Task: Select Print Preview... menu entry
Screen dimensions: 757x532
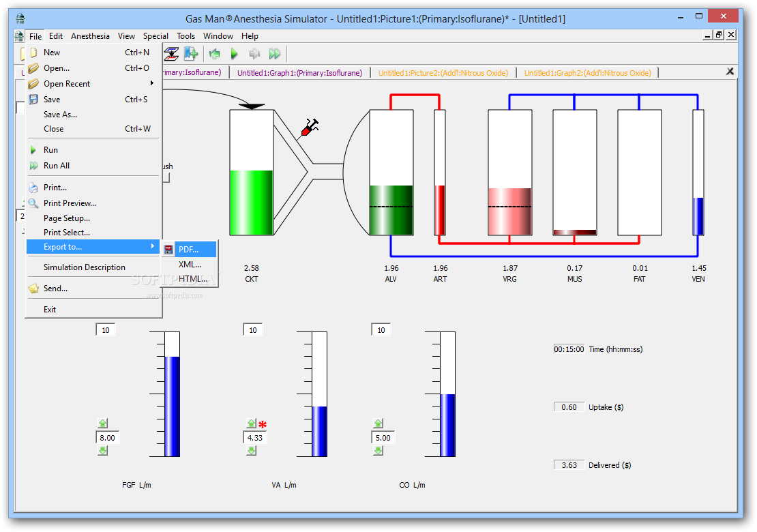Action: pos(93,203)
